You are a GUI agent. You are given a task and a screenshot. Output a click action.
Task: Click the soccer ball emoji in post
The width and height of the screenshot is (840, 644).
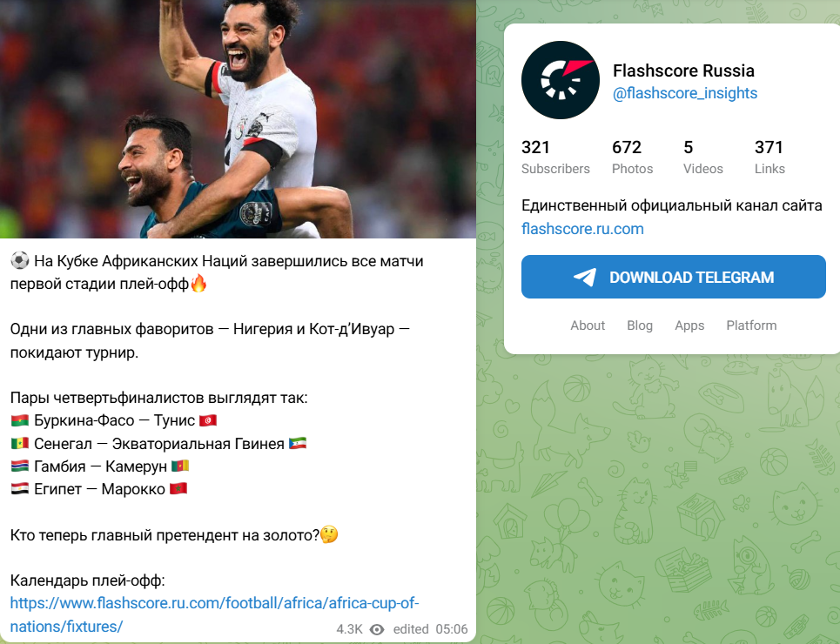coord(20,261)
